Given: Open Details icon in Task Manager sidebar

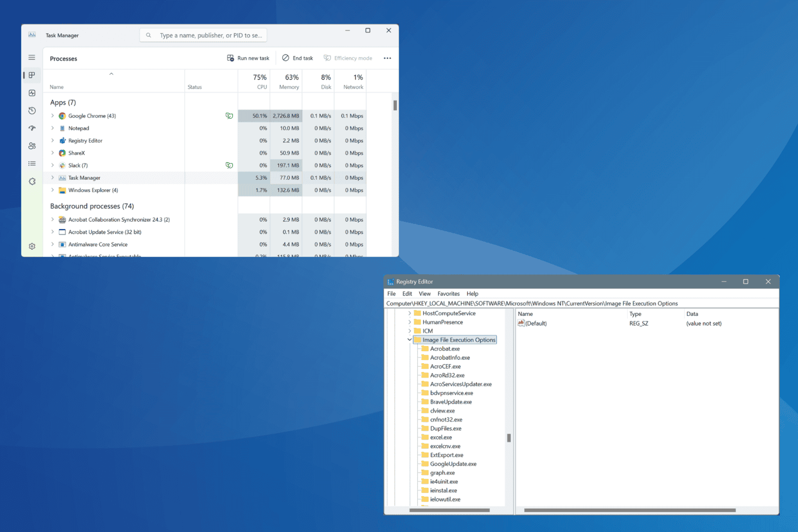Looking at the screenshot, I should [32, 164].
